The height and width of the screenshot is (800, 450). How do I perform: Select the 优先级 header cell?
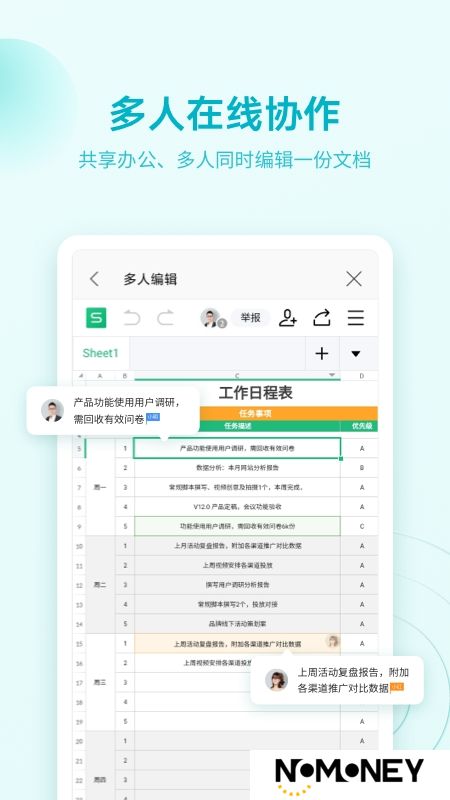[x=361, y=426]
